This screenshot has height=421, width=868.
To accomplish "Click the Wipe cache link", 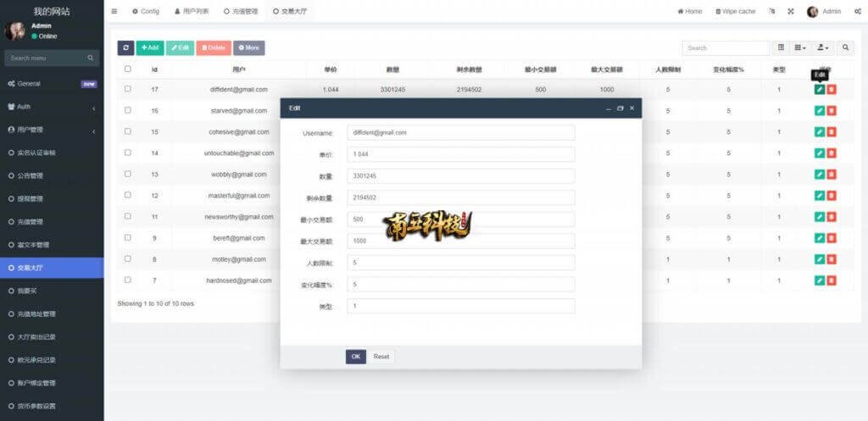I will 735,11.
